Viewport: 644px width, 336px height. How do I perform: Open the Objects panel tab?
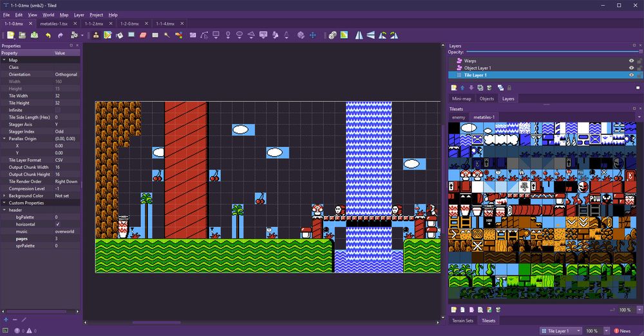point(487,99)
